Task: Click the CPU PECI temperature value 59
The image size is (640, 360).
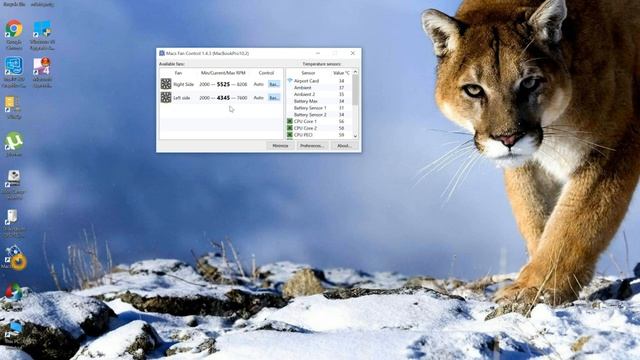Action: pyautogui.click(x=341, y=135)
